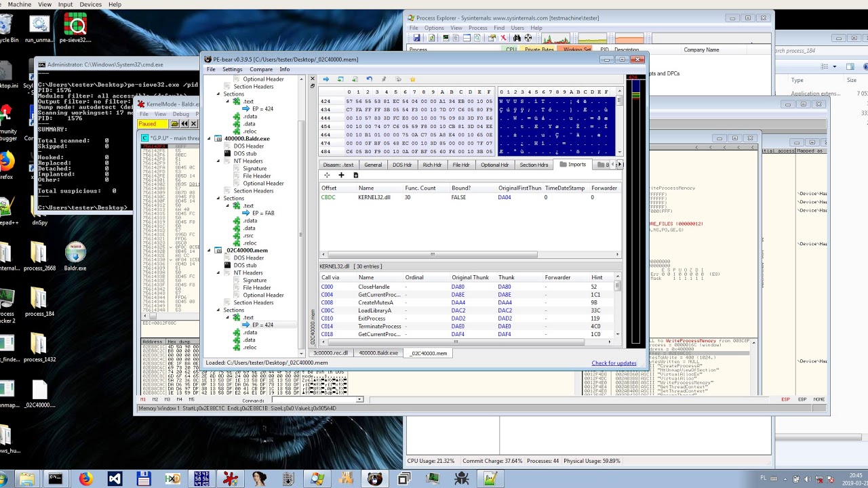Click the Visual Studio icon in the taskbar
The image size is (868, 488).
pos(115,479)
